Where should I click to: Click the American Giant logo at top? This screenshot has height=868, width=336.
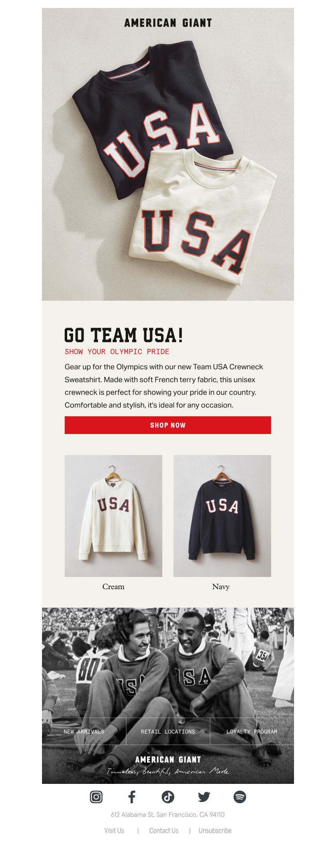pos(168,23)
